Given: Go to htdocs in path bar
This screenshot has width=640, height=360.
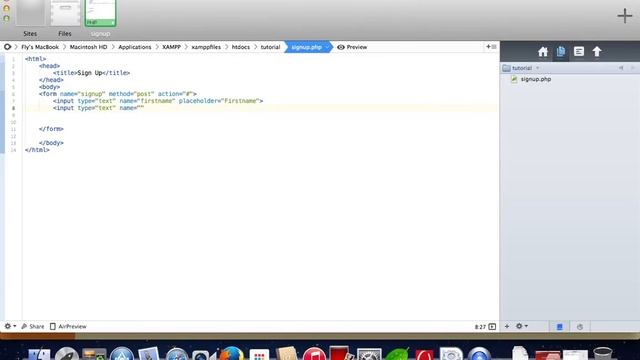Looking at the screenshot, I should point(241,47).
